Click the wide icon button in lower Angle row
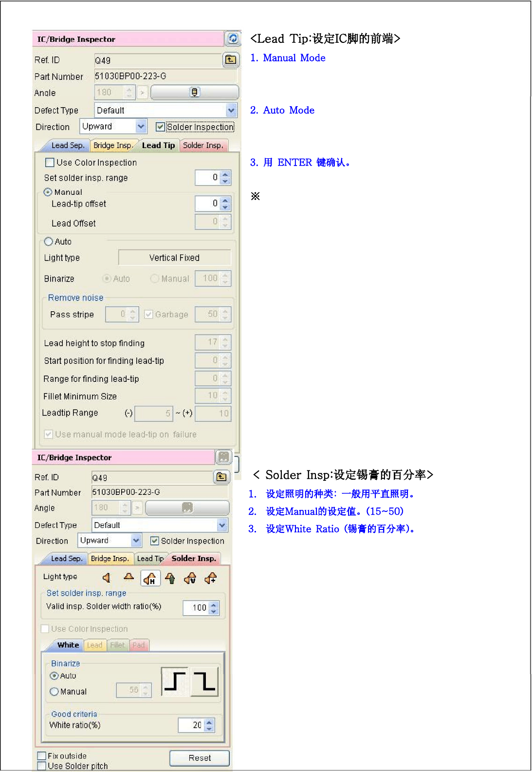The height and width of the screenshot is (772, 532). pos(187,508)
